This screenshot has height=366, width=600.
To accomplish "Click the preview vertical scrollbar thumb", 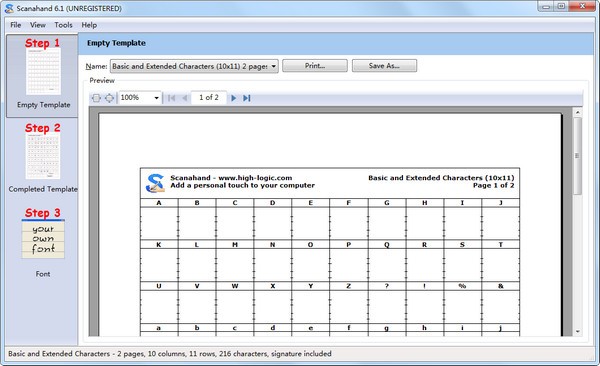I will pyautogui.click(x=577, y=156).
